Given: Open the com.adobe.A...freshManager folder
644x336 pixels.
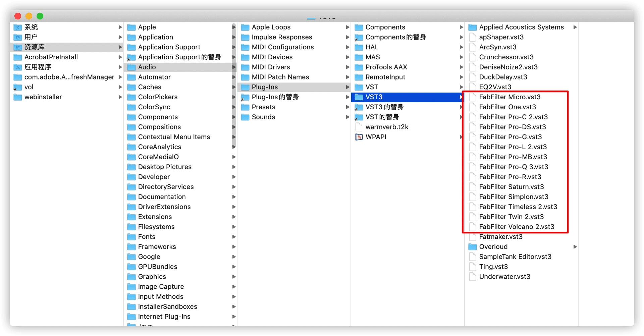Looking at the screenshot, I should point(69,77).
